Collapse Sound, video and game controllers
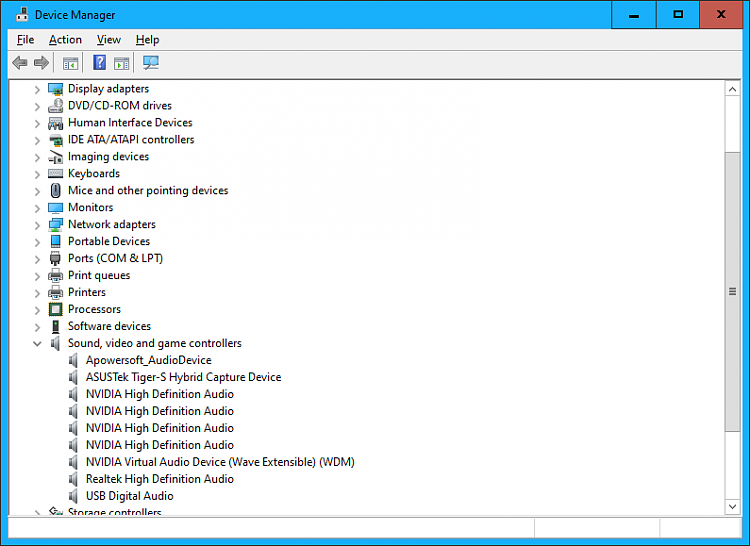750x546 pixels. click(37, 344)
